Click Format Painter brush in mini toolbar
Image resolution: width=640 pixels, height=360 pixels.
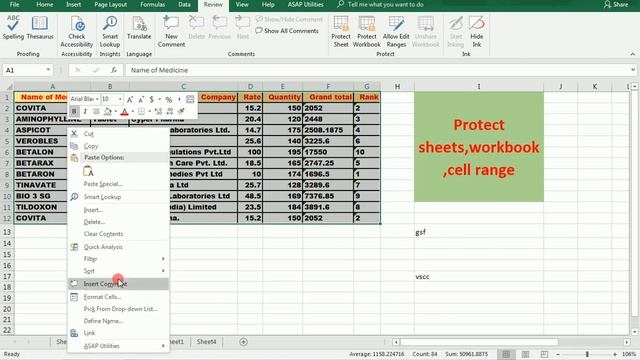[181, 111]
